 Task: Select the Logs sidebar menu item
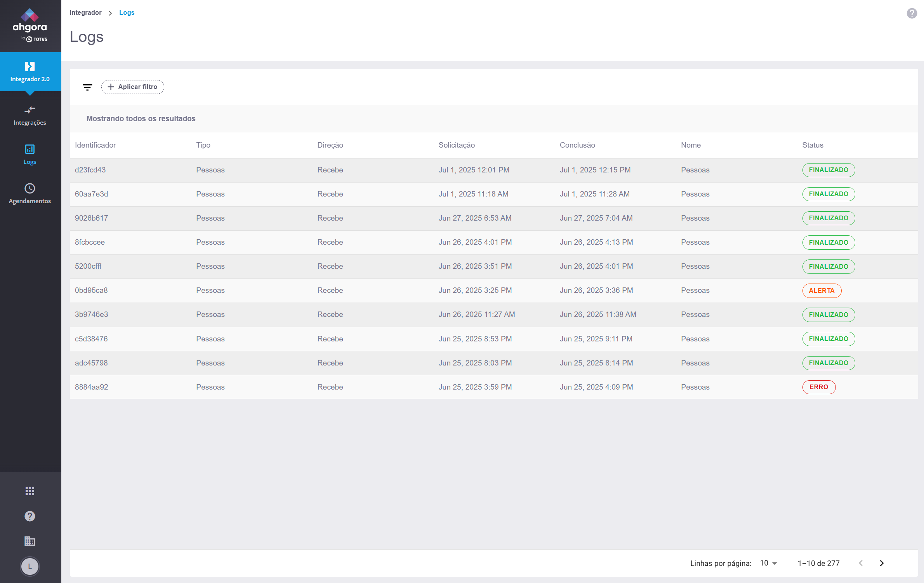tap(30, 154)
